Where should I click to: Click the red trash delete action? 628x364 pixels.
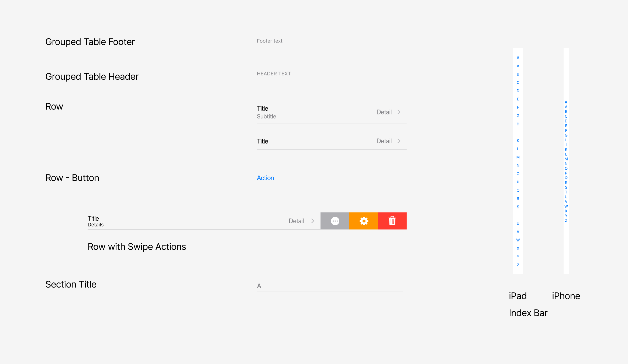click(x=392, y=221)
